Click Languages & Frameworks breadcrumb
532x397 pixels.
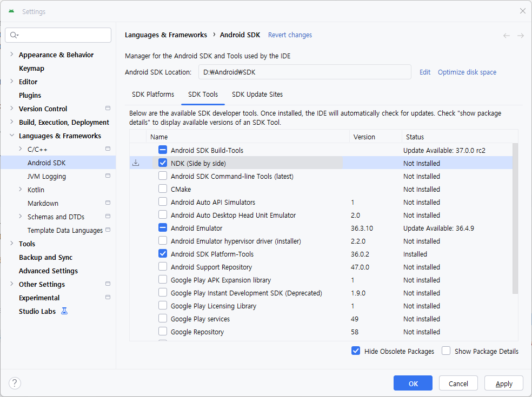click(x=166, y=35)
